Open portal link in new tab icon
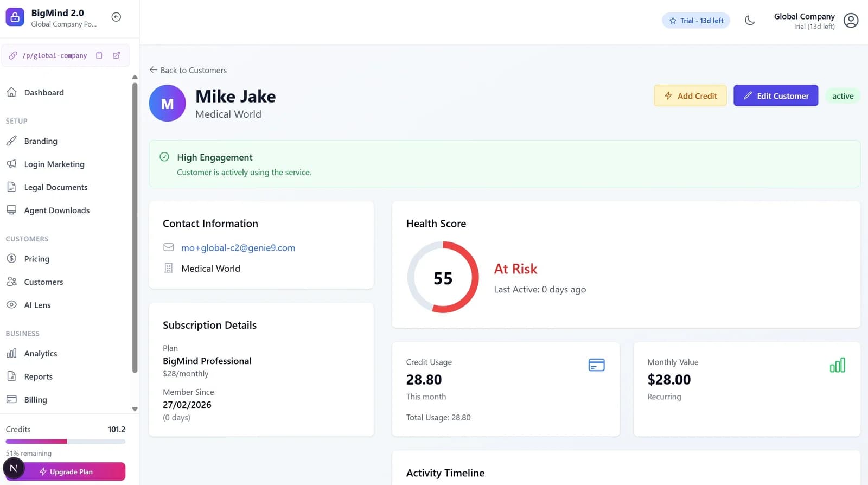 [x=116, y=55]
